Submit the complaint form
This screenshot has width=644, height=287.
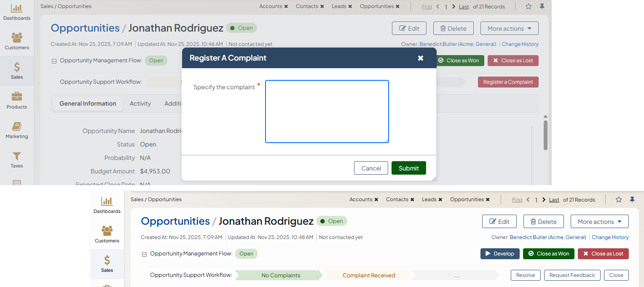point(408,168)
